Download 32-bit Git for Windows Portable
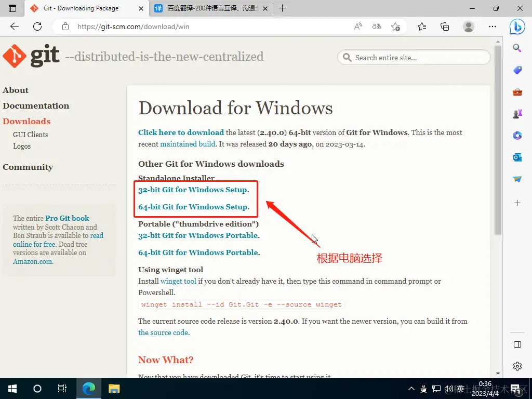 (198, 235)
